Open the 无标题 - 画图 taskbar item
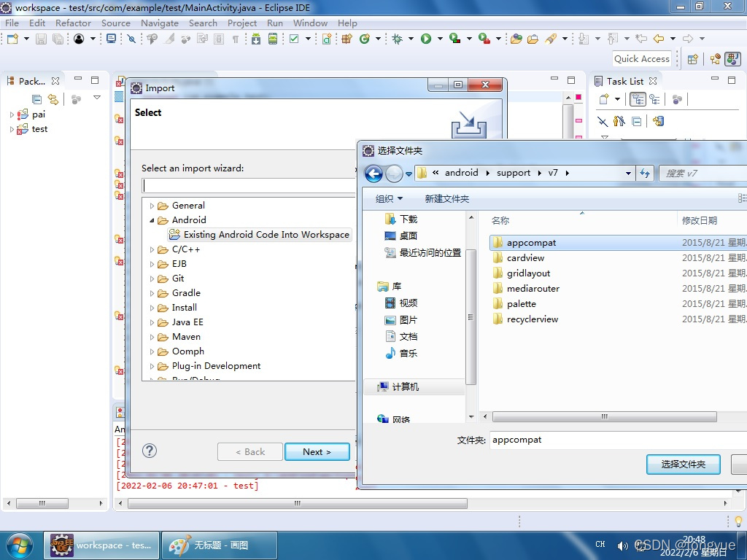 (220, 545)
